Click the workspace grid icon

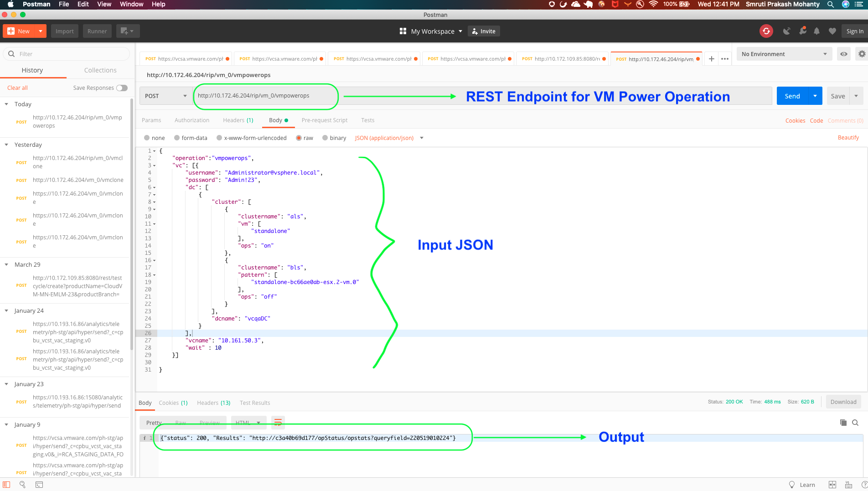[403, 31]
